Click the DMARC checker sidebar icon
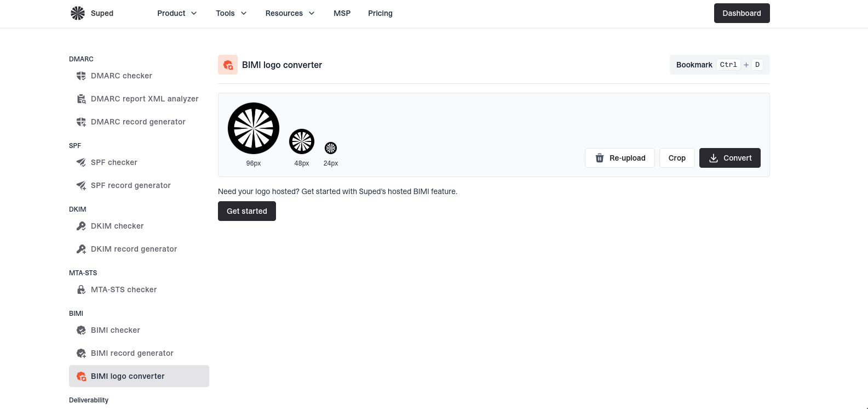 point(81,76)
